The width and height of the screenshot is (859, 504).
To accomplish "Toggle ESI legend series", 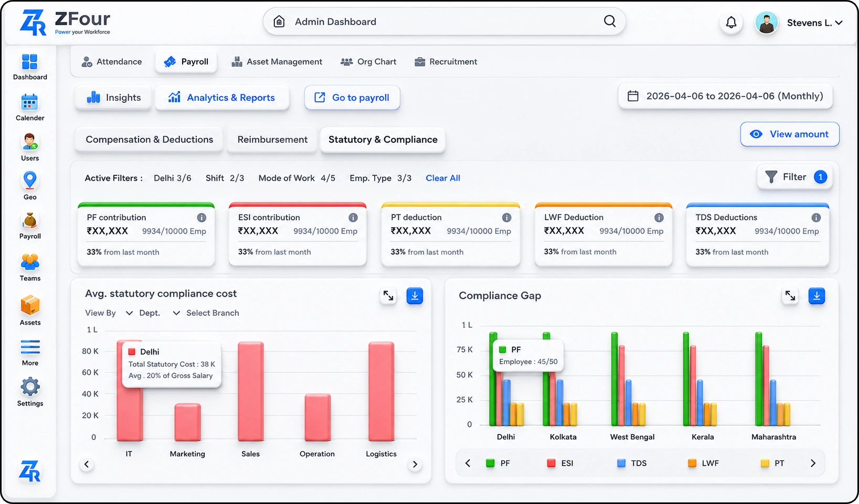I will (x=560, y=463).
